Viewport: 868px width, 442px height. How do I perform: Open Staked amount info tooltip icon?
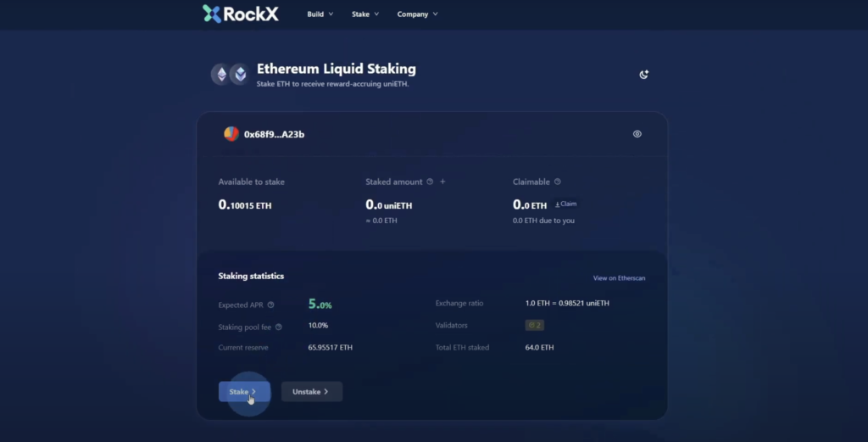[x=430, y=182]
